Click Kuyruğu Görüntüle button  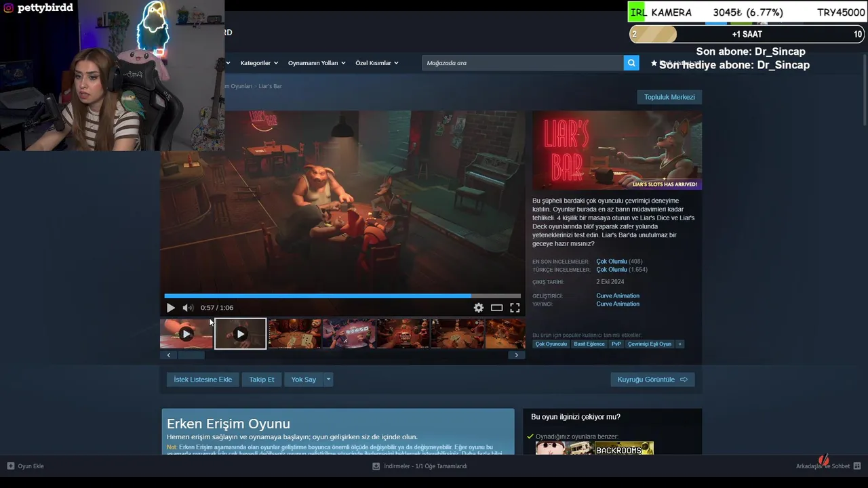[652, 380]
